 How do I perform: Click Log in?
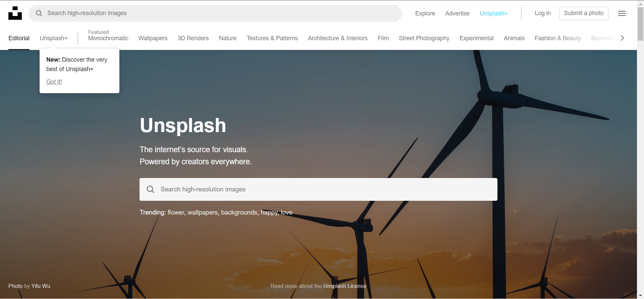pos(543,13)
